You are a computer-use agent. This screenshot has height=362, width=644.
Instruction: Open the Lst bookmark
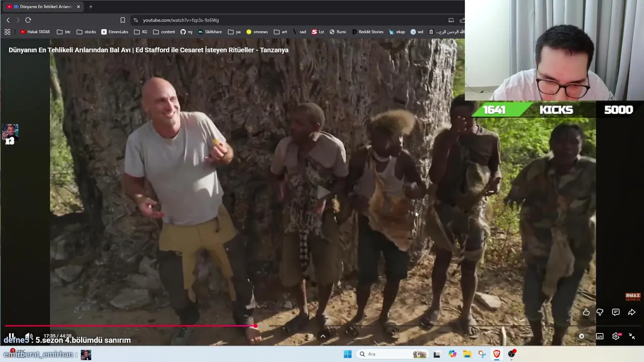pyautogui.click(x=318, y=32)
